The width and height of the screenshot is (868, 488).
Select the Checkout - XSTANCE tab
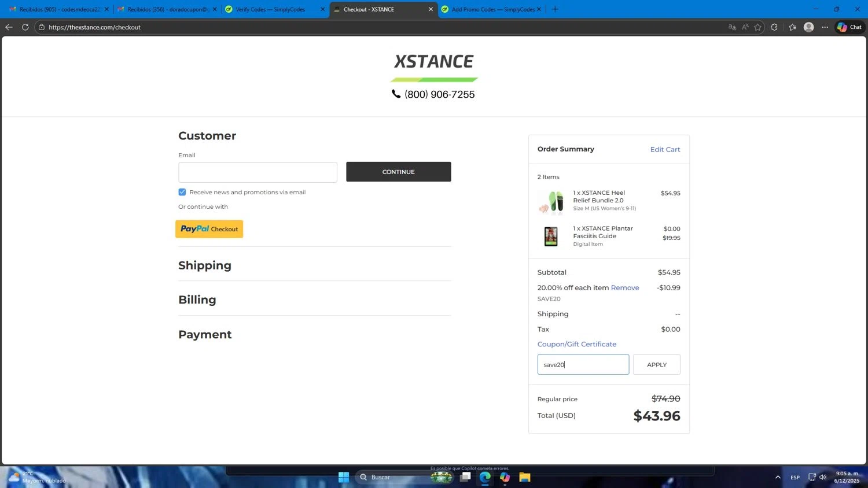click(x=383, y=9)
